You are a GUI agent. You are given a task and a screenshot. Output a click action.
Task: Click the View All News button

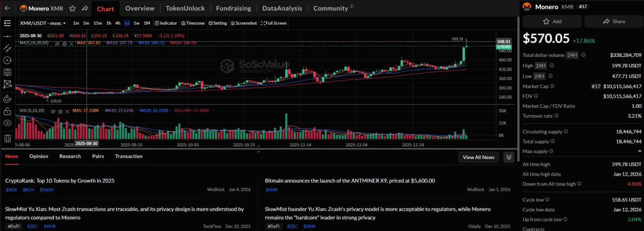click(x=478, y=158)
